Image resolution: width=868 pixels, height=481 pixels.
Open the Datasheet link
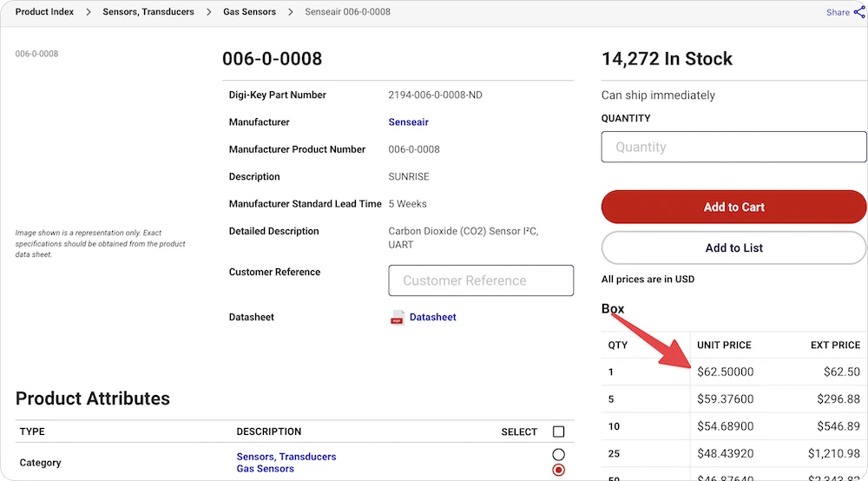[432, 317]
